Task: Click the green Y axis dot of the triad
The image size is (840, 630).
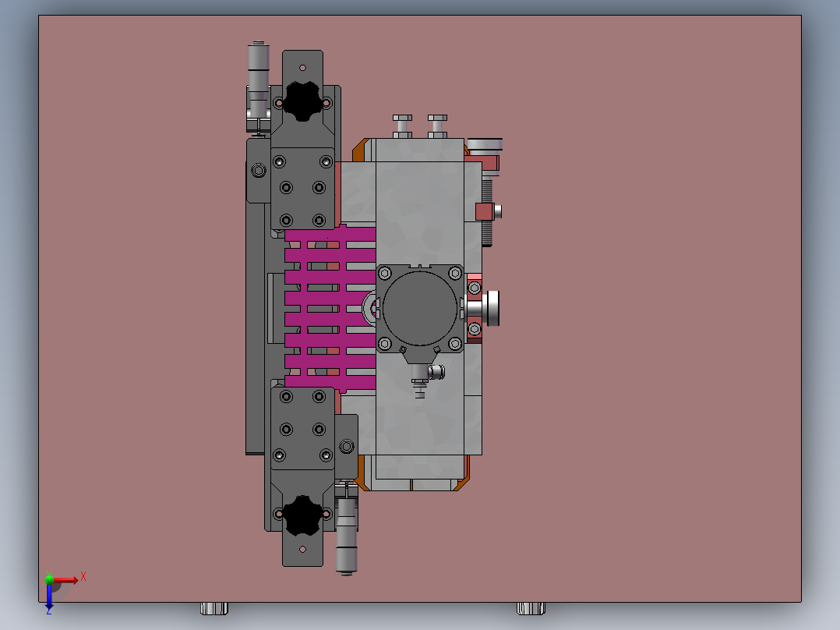Action: (x=49, y=579)
